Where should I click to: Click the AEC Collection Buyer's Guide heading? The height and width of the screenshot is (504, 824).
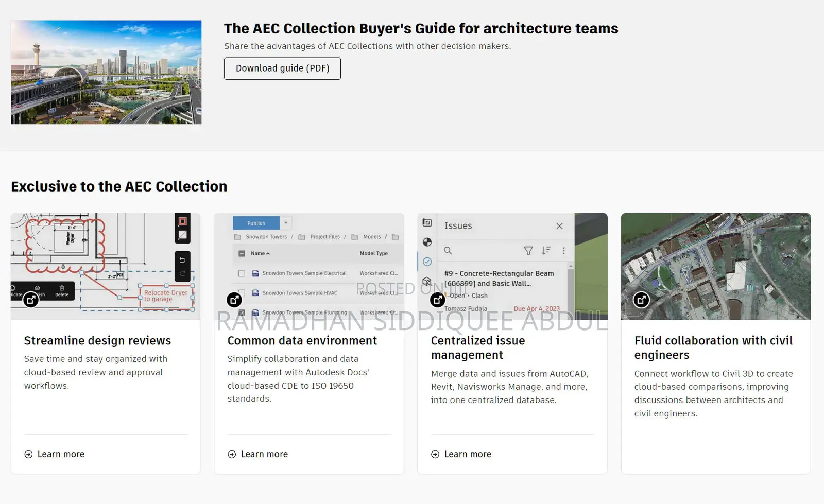tap(421, 28)
